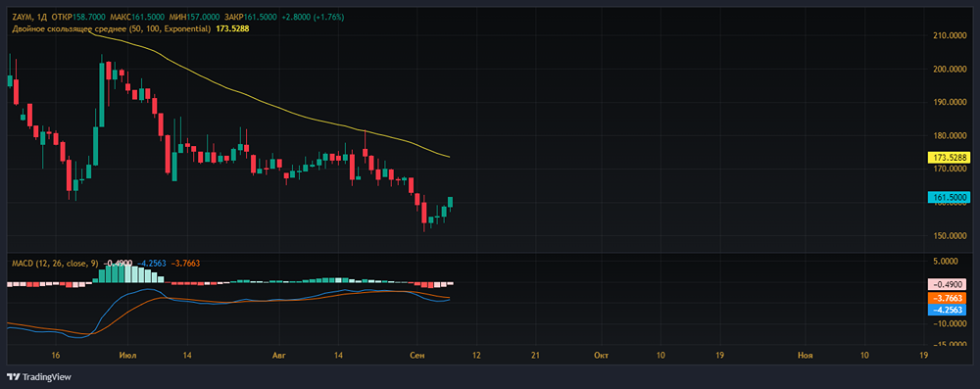Image resolution: width=980 pixels, height=389 pixels.
Task: Click the 210.0000 price axis label
Action: 950,35
